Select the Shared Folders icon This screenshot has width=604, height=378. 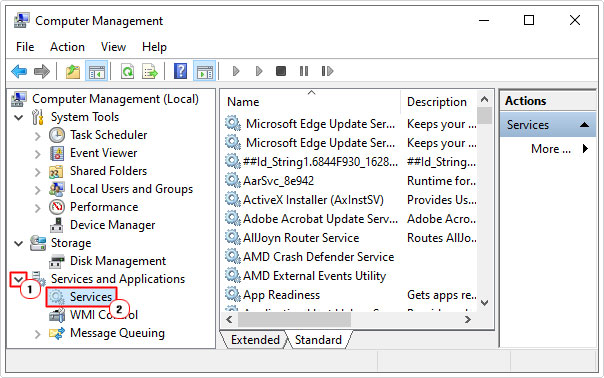(57, 171)
